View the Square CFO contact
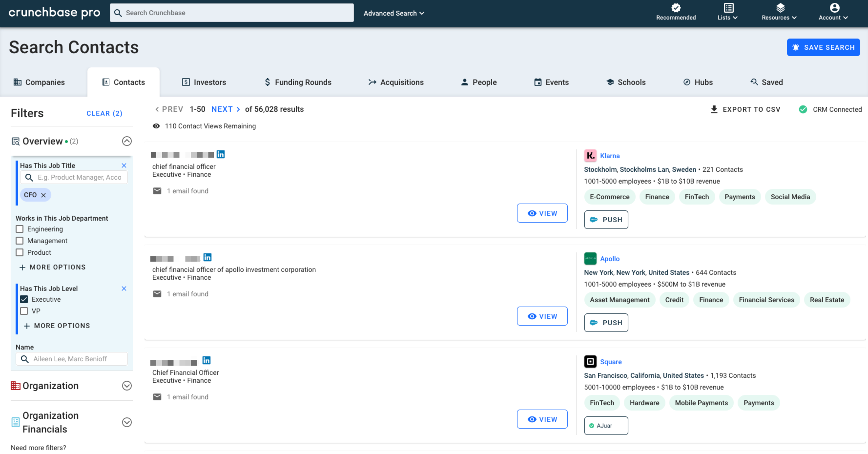868x454 pixels. coord(542,419)
